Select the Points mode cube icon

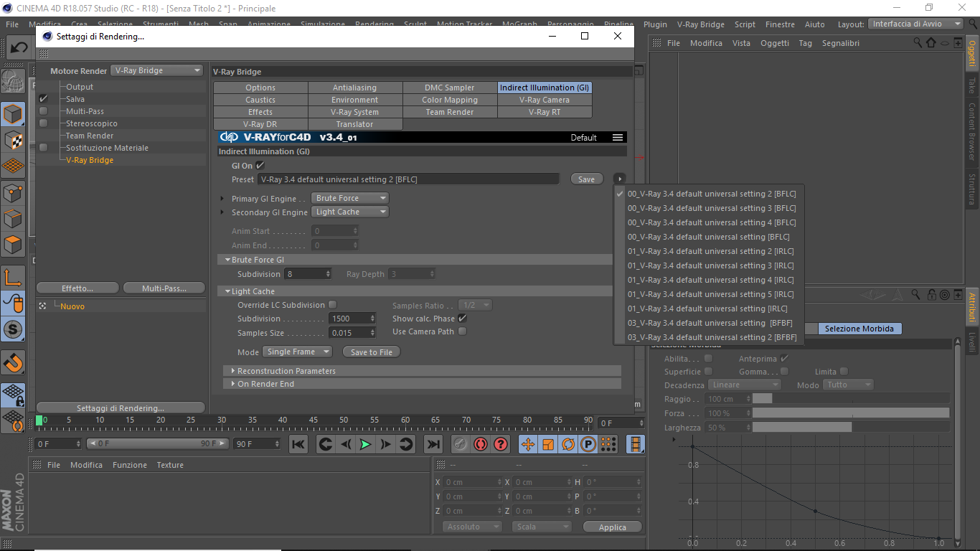(x=14, y=192)
